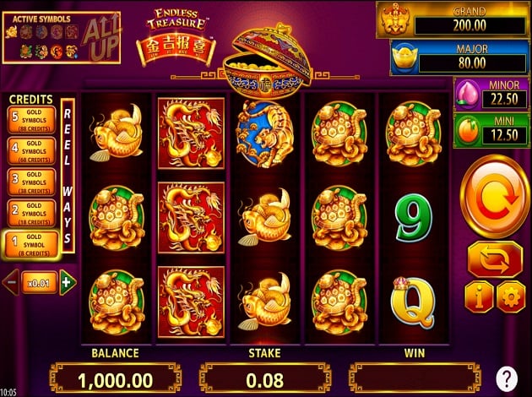This screenshot has height=397, width=532.
Task: Click the Major jackpot 80.00 panel
Action: click(459, 57)
